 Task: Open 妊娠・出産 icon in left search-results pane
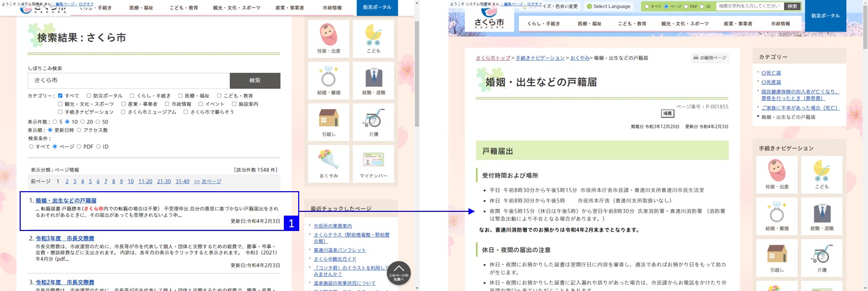[x=328, y=39]
